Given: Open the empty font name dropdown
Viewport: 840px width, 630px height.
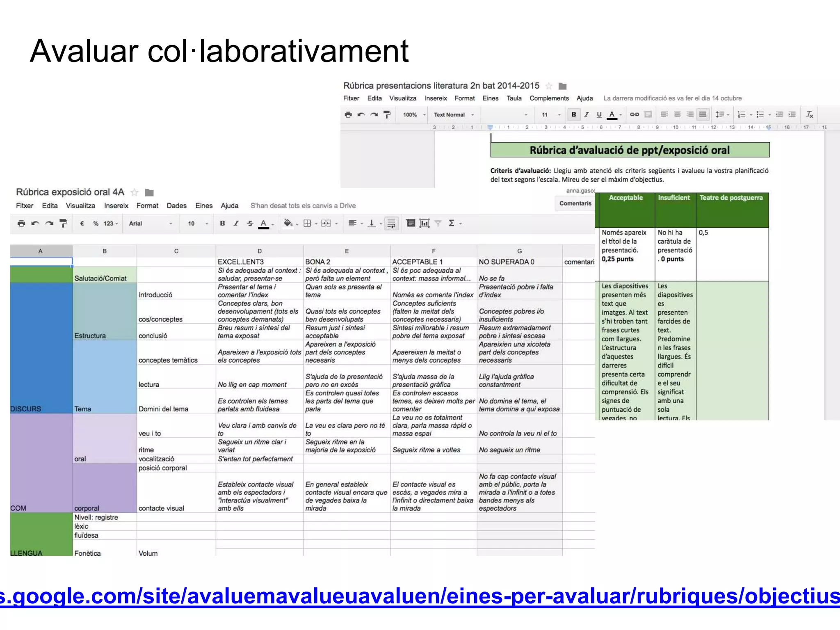Looking at the screenshot, I should [x=507, y=115].
